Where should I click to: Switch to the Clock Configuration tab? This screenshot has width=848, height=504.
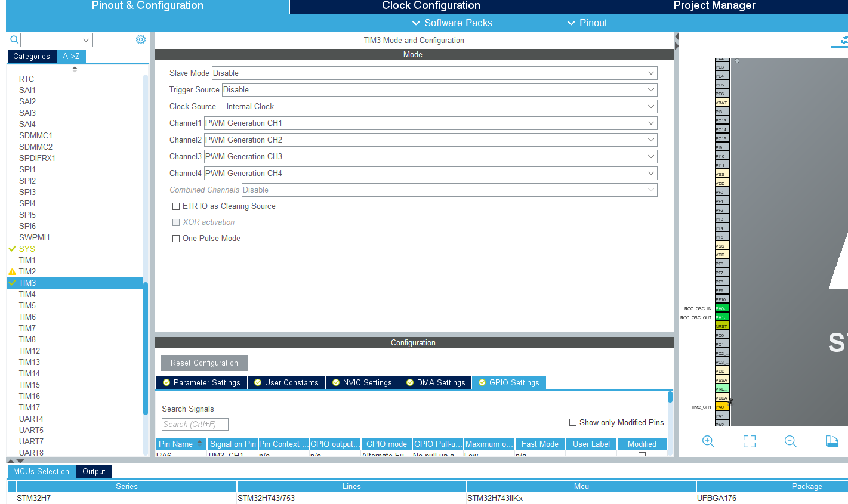pyautogui.click(x=431, y=6)
